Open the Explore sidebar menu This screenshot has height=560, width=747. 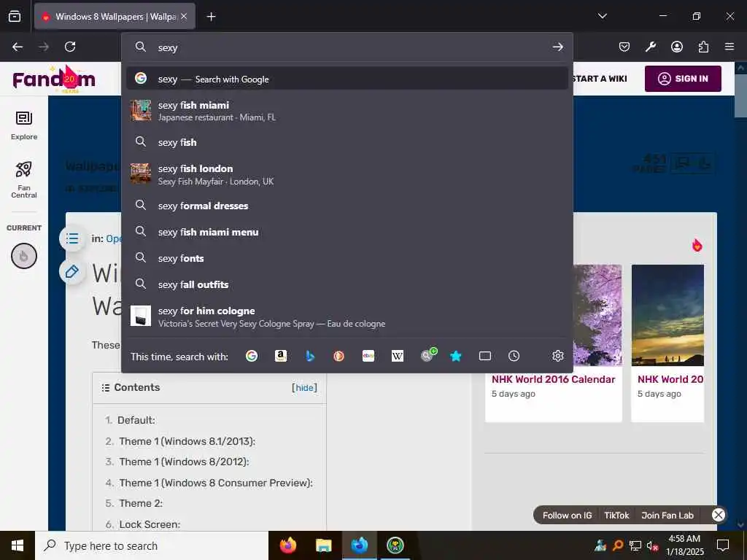tap(24, 125)
